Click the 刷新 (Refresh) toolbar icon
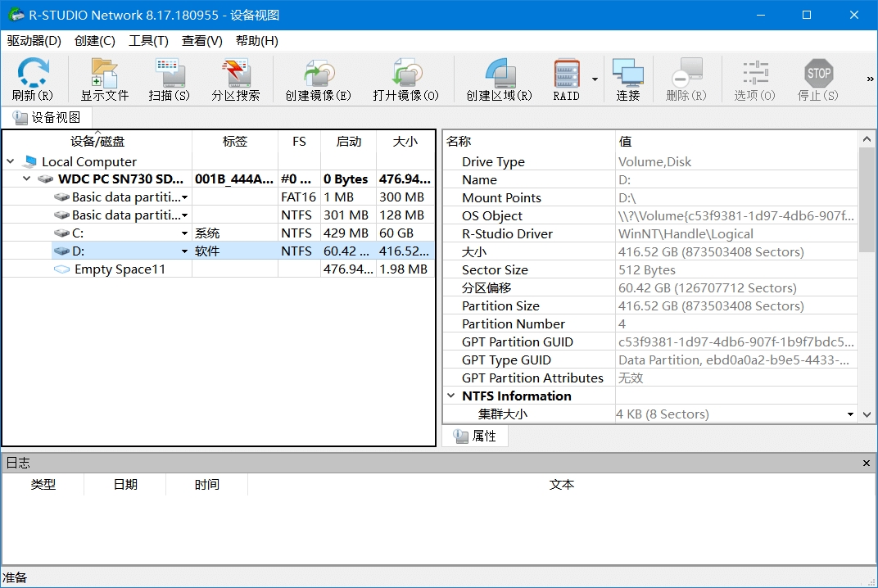This screenshot has width=878, height=588. tap(32, 79)
